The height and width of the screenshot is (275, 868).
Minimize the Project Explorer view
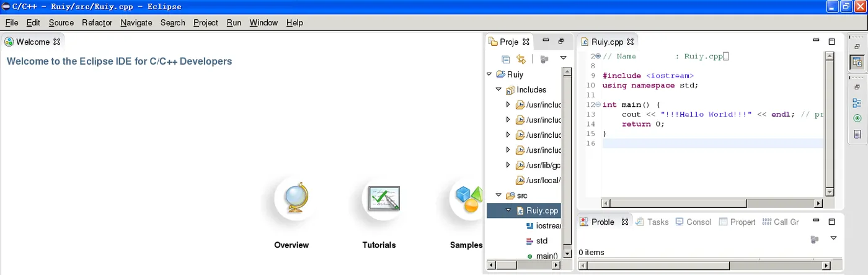tap(546, 40)
